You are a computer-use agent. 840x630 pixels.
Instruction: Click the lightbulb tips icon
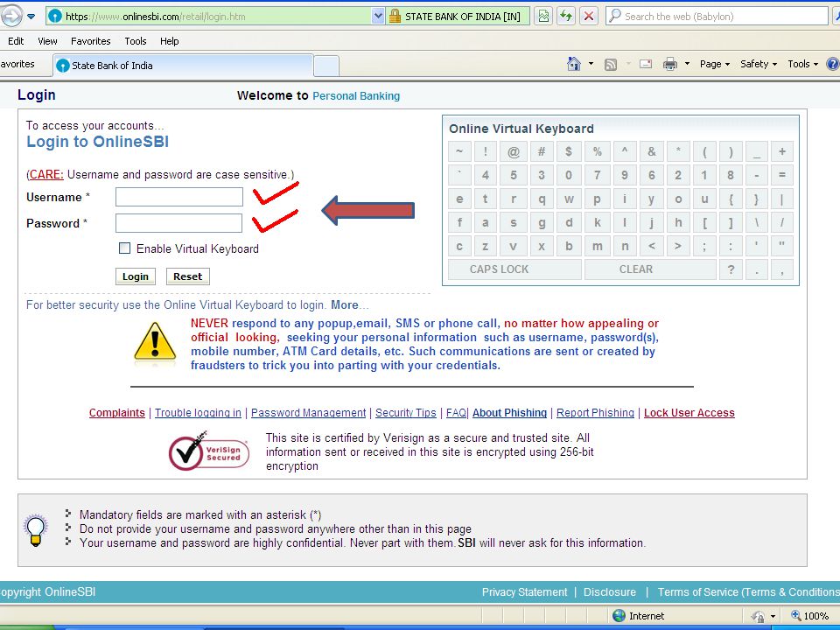36,529
